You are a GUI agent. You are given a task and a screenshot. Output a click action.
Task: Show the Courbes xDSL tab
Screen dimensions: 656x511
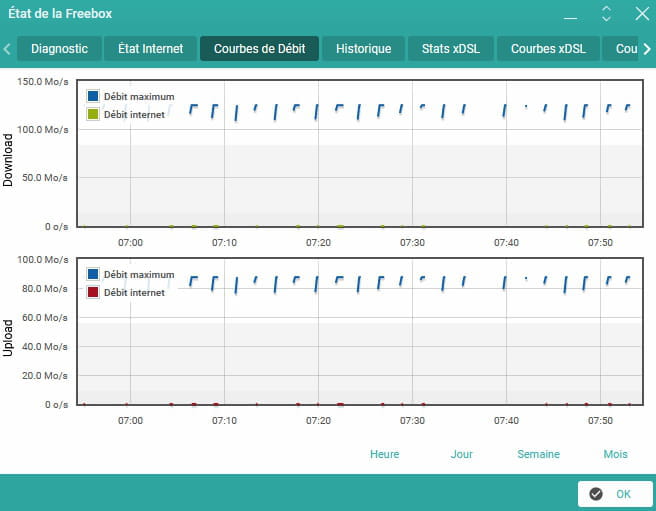click(548, 49)
